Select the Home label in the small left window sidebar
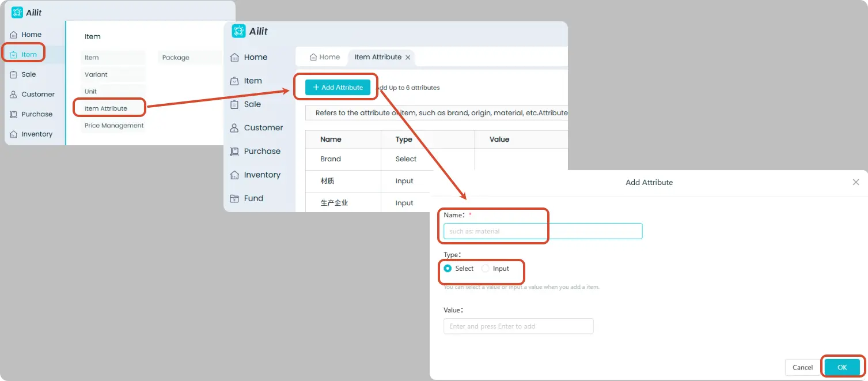 pyautogui.click(x=32, y=35)
